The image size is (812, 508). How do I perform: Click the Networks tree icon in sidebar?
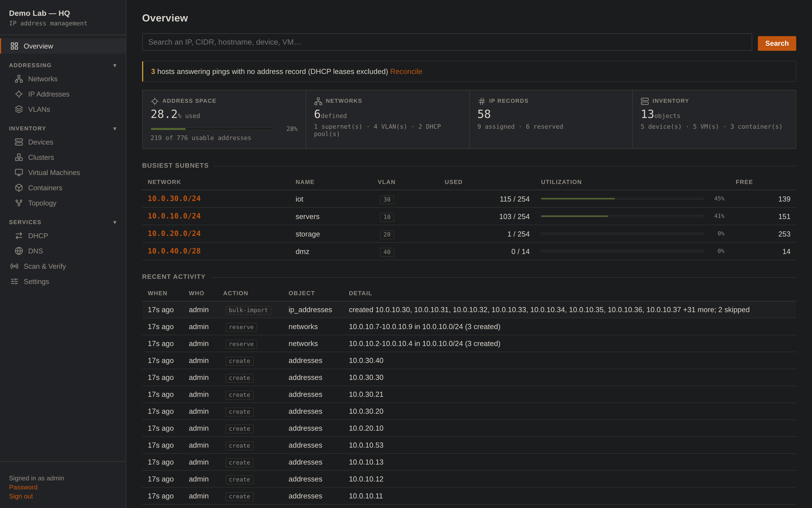(x=19, y=79)
